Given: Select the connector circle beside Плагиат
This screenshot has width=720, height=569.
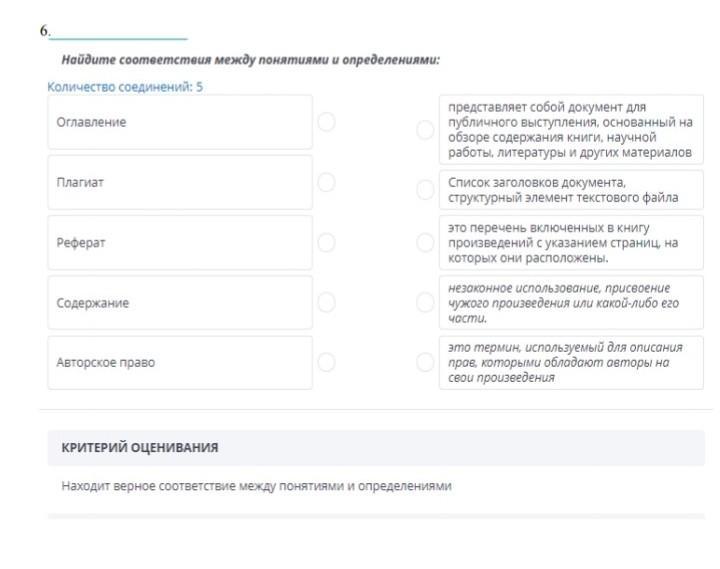Looking at the screenshot, I should (326, 182).
